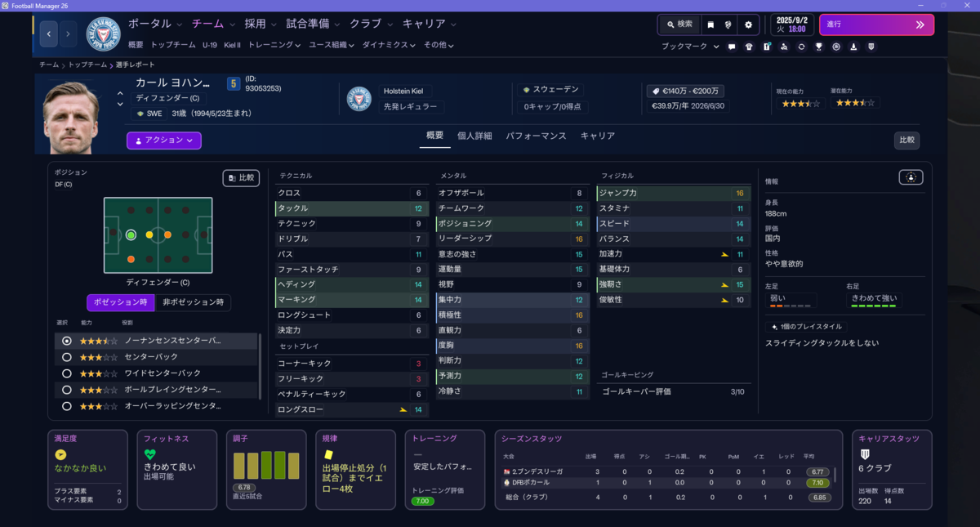Select the 概要 player tab
This screenshot has height=527, width=980.
[435, 136]
